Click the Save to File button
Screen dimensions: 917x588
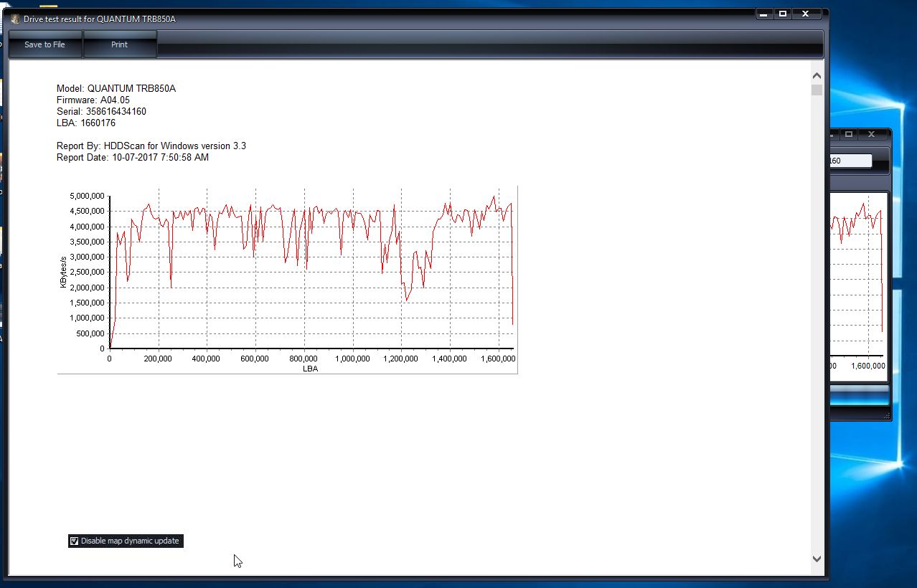click(44, 44)
